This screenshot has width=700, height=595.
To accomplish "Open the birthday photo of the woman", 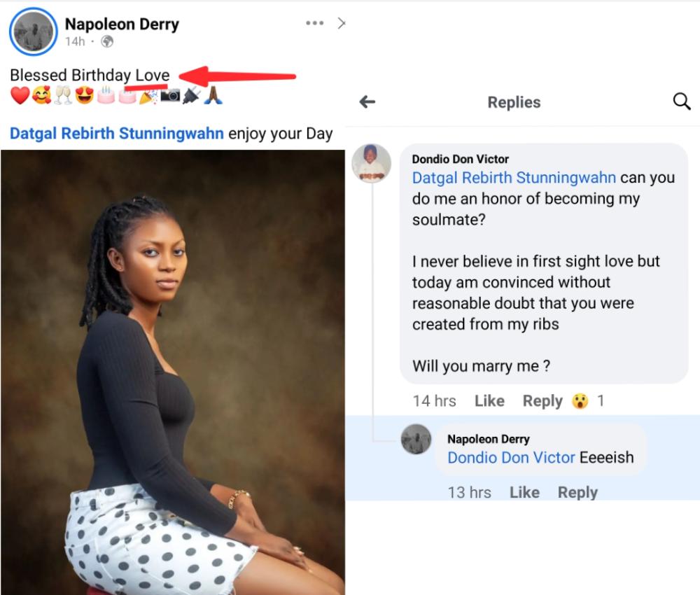I will 172,371.
